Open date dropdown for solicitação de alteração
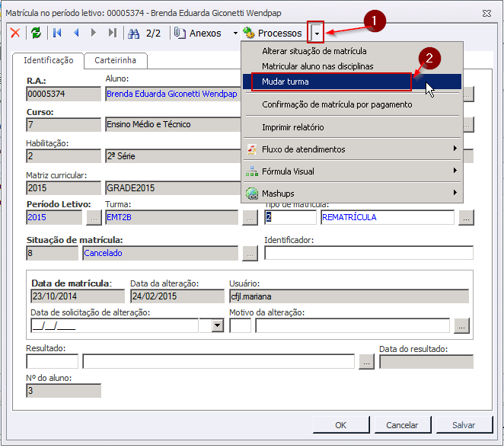The width and height of the screenshot is (504, 448). click(x=217, y=325)
